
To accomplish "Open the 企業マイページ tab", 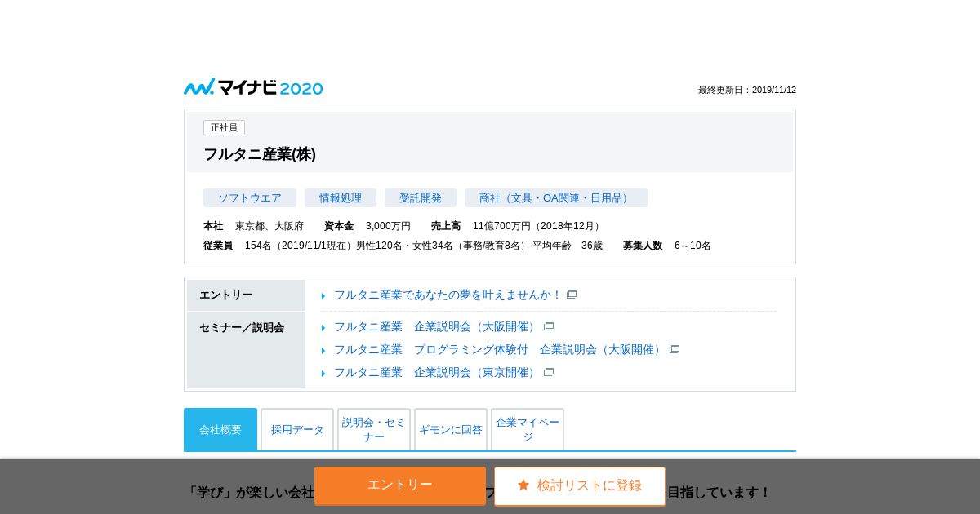I will pos(528,429).
